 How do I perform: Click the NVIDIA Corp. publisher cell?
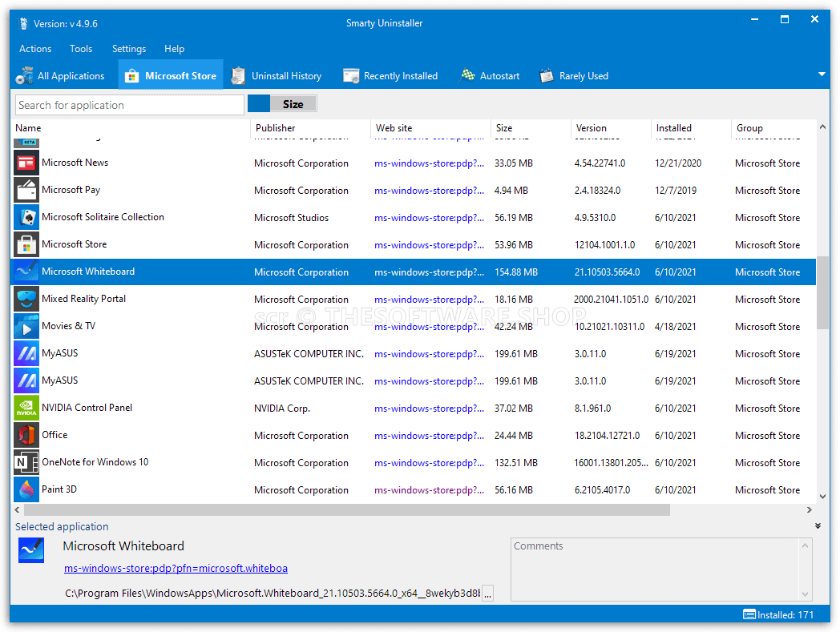pos(282,409)
